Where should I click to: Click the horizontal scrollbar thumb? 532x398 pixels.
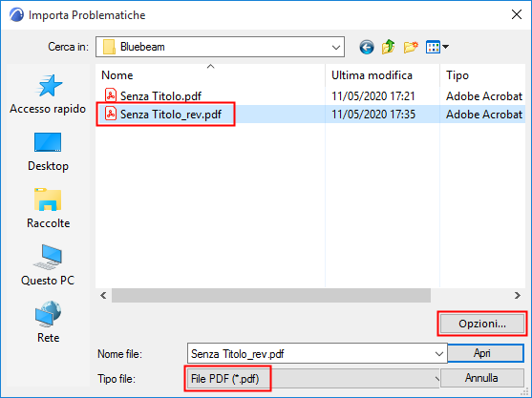[x=271, y=295]
